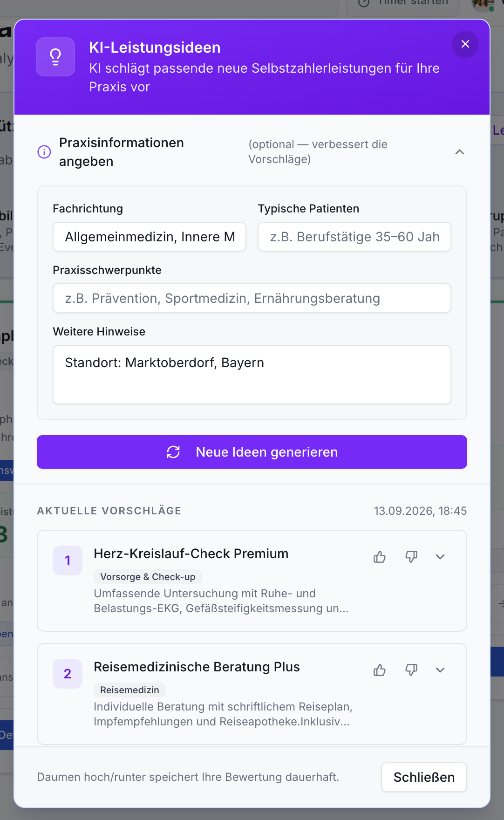Screen dimensions: 504x820
Task: Click the AKTUELLE VORSCHLÄGE heading
Action: (x=109, y=511)
